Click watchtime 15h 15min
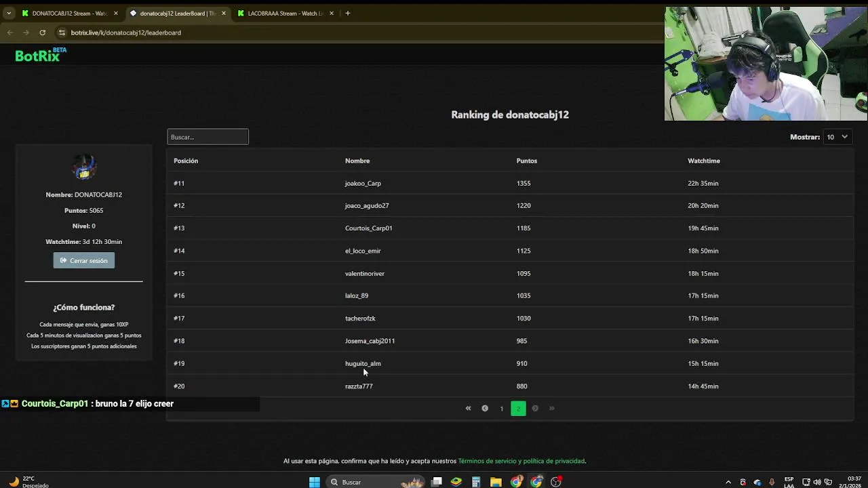The width and height of the screenshot is (868, 488). click(703, 363)
